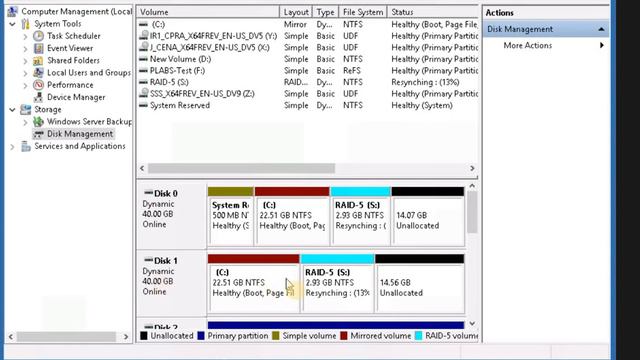Select the (C:) mirrored partition on Disk 1
Viewport: 640px width, 360px height.
(253, 284)
